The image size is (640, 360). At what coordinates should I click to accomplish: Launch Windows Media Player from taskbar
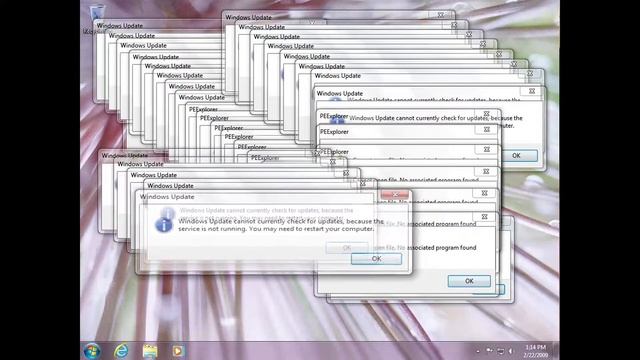[178, 351]
